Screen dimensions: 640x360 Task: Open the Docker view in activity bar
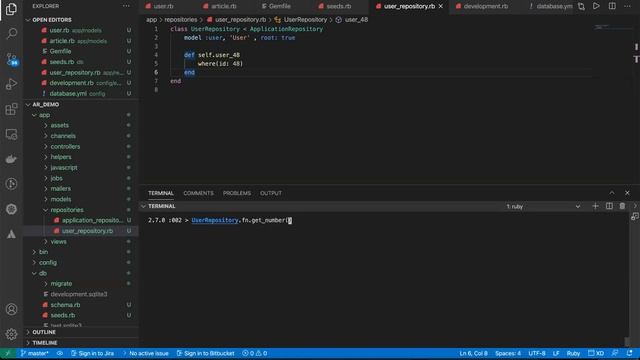click(x=11, y=159)
